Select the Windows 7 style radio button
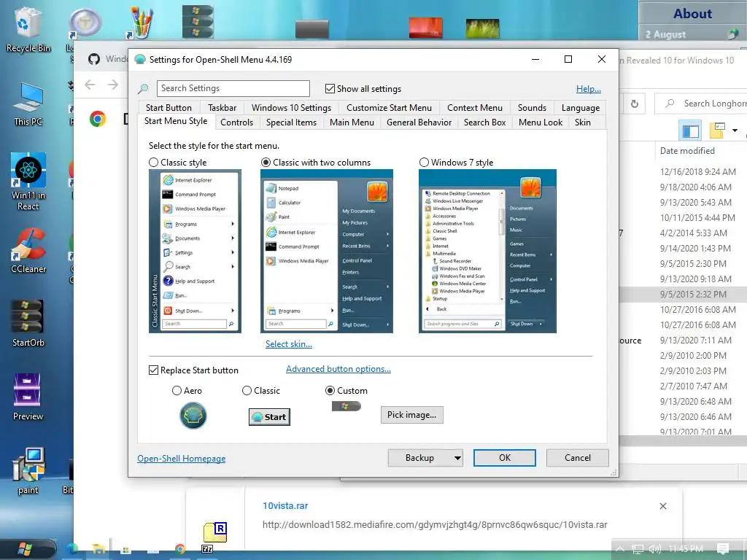The width and height of the screenshot is (747, 560). (424, 163)
